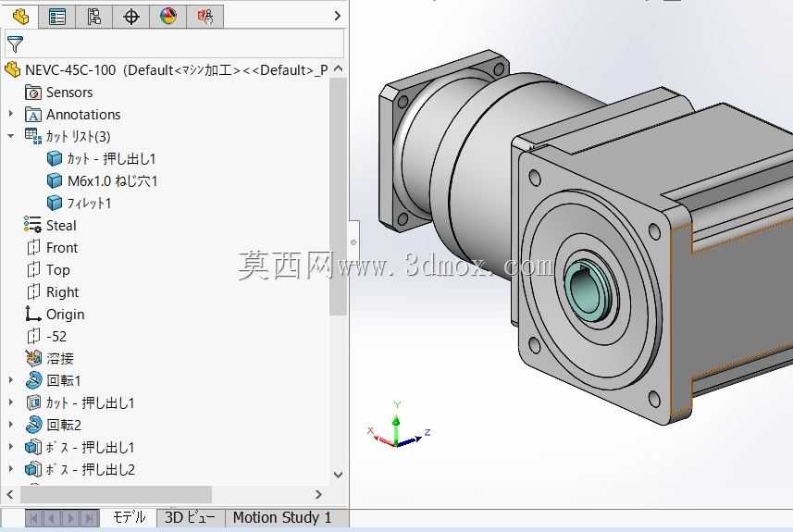Click the ボス - 押し出し1 extrude icon
793x532 pixels.
[x=33, y=447]
